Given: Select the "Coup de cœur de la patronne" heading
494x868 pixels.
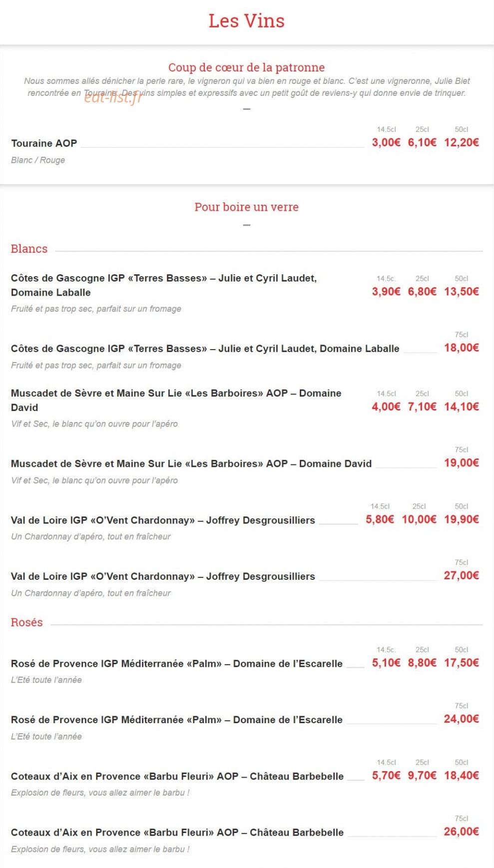Looking at the screenshot, I should tap(246, 67).
